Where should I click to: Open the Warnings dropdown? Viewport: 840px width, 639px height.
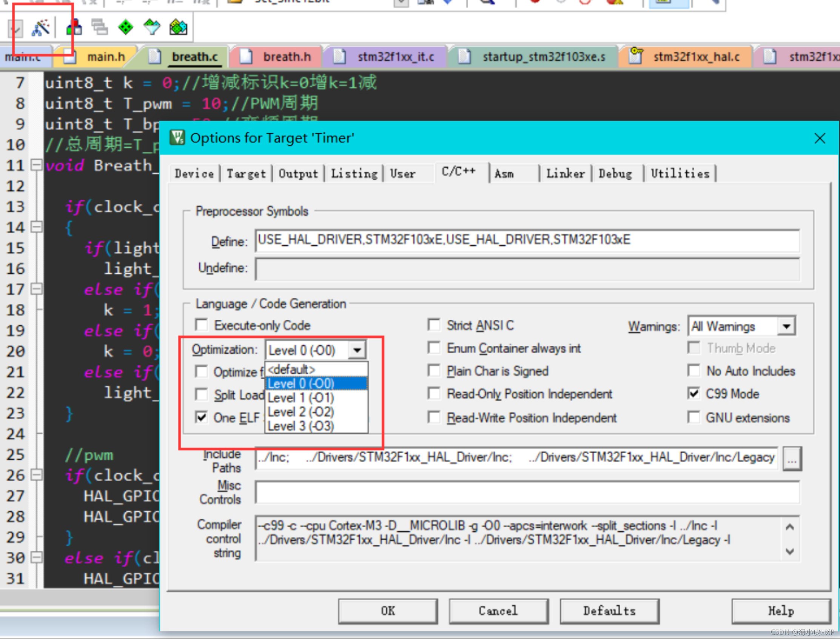(786, 326)
